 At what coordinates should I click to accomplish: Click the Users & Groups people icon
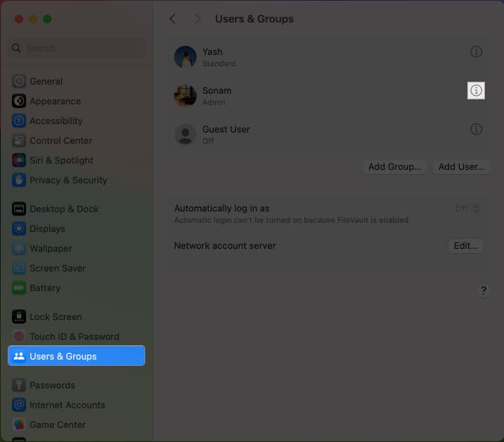coord(19,356)
